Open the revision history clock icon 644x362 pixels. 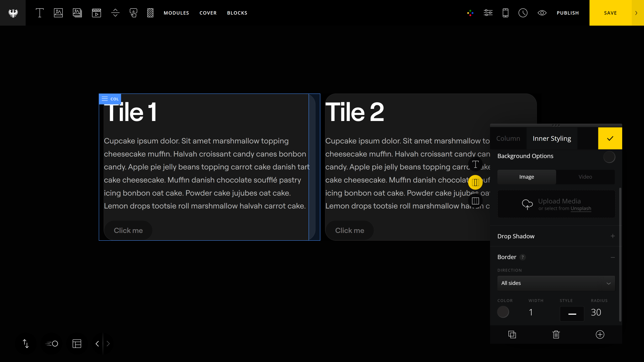[523, 13]
